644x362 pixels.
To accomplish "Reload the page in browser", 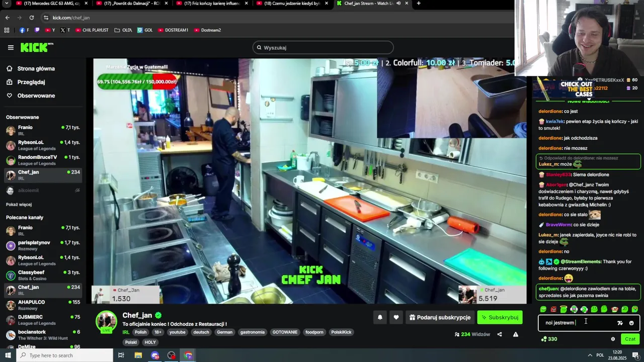I will (x=32, y=18).
